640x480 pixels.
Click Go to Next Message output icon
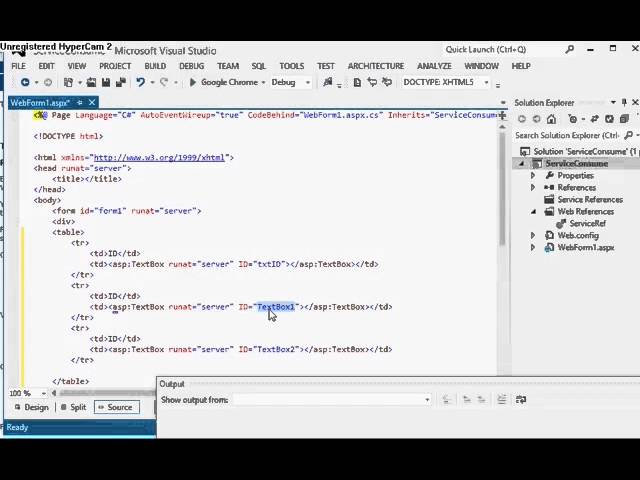pos(482,400)
